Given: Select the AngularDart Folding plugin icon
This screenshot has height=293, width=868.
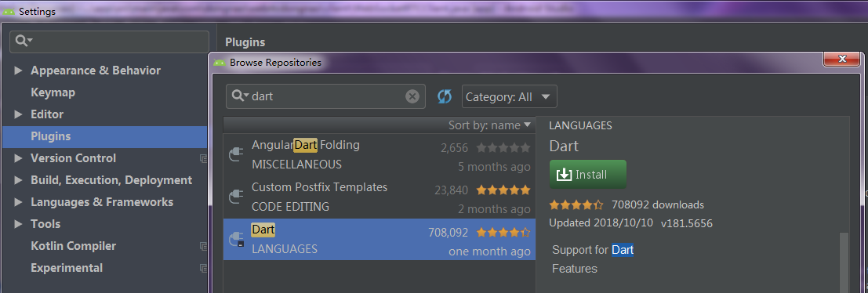Looking at the screenshot, I should 236,155.
